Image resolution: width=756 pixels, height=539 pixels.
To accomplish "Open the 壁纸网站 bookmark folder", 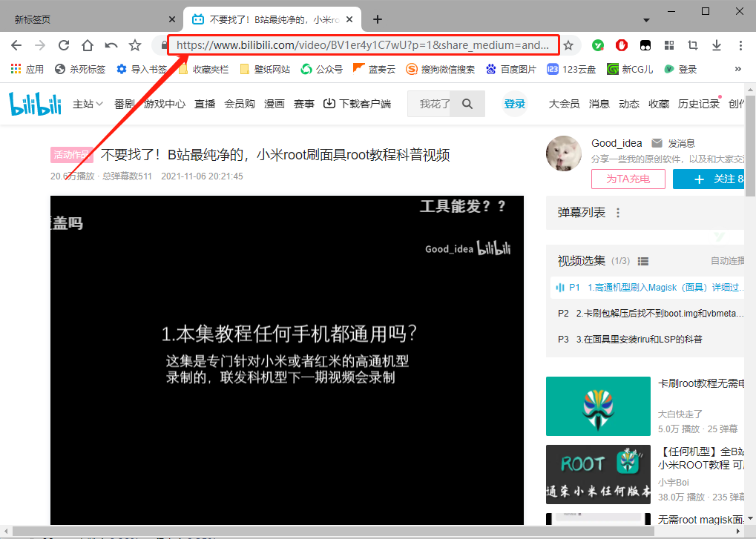I will (x=265, y=70).
